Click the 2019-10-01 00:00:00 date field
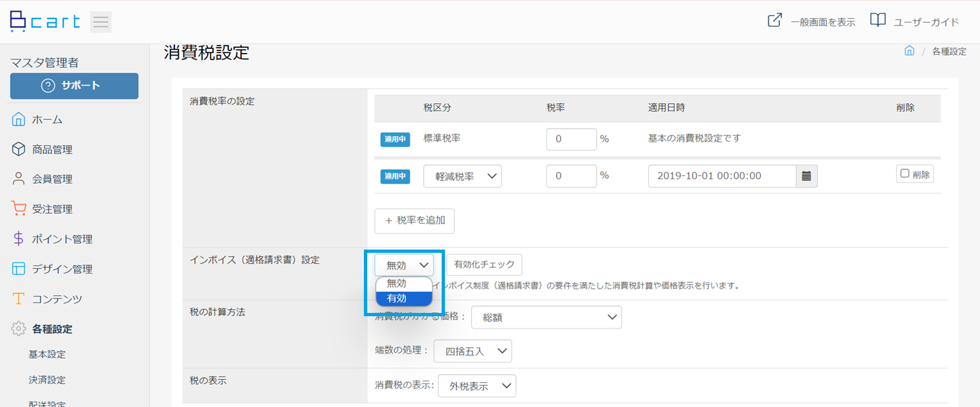This screenshot has height=407, width=980. pos(723,176)
